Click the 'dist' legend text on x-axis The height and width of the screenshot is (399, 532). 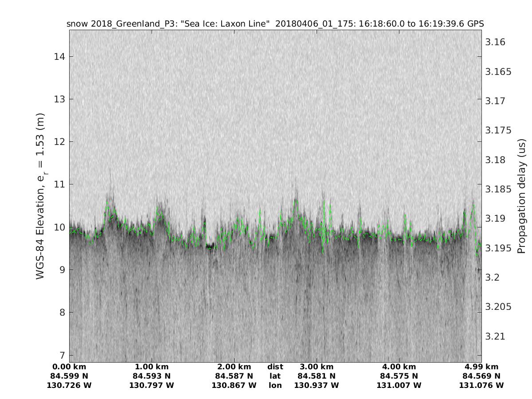coord(275,367)
